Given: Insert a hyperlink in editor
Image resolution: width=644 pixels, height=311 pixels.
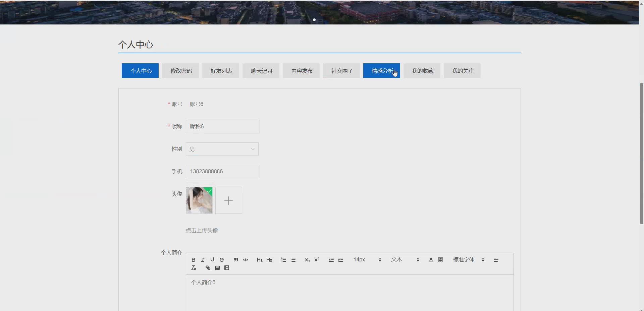Looking at the screenshot, I should click(208, 268).
